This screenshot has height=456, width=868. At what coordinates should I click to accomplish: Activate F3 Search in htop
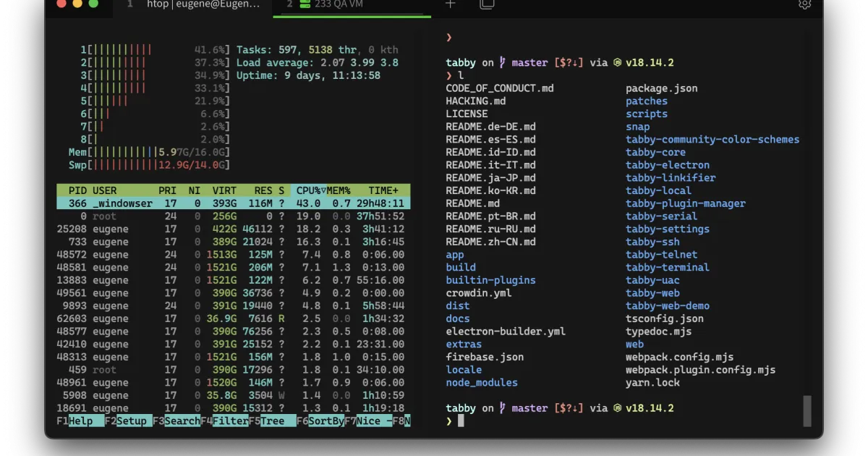(176, 421)
